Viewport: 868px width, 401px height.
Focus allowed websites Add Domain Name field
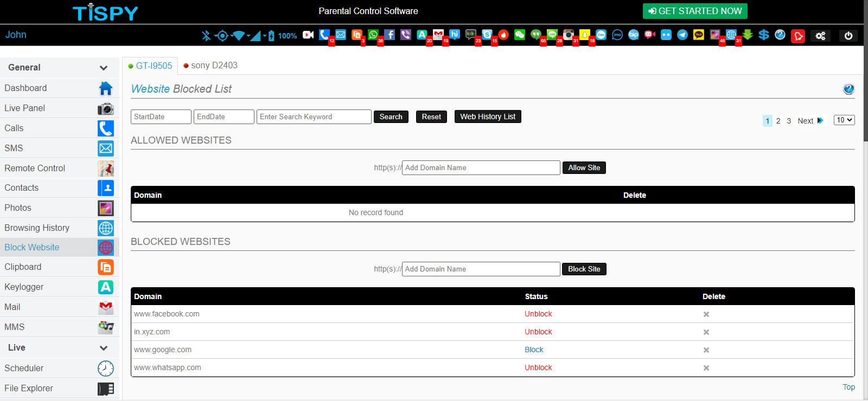(x=481, y=167)
